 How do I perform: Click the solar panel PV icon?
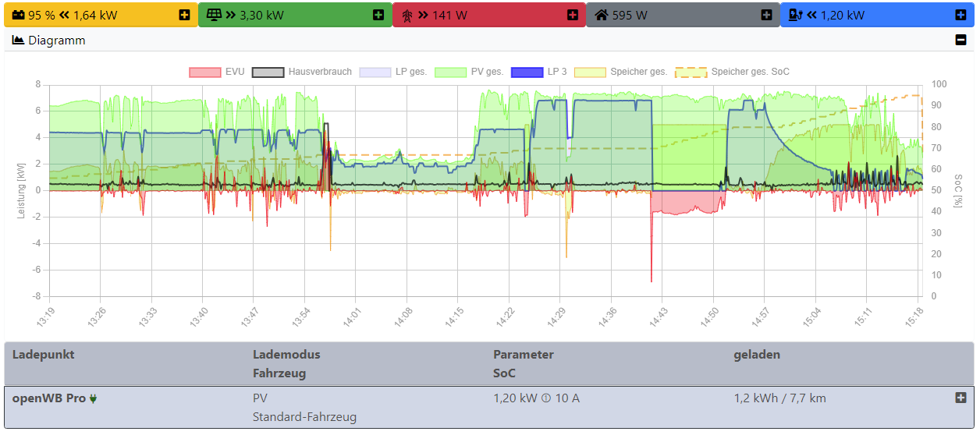pos(213,15)
